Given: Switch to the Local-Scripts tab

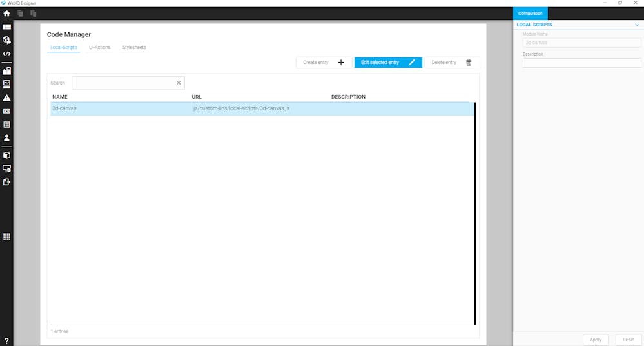Looking at the screenshot, I should [x=64, y=47].
